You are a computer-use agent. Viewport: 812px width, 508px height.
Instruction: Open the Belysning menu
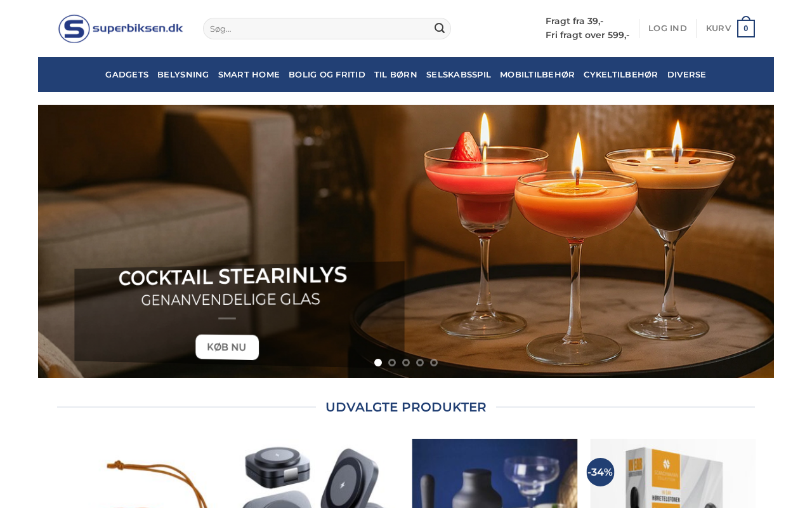point(183,74)
